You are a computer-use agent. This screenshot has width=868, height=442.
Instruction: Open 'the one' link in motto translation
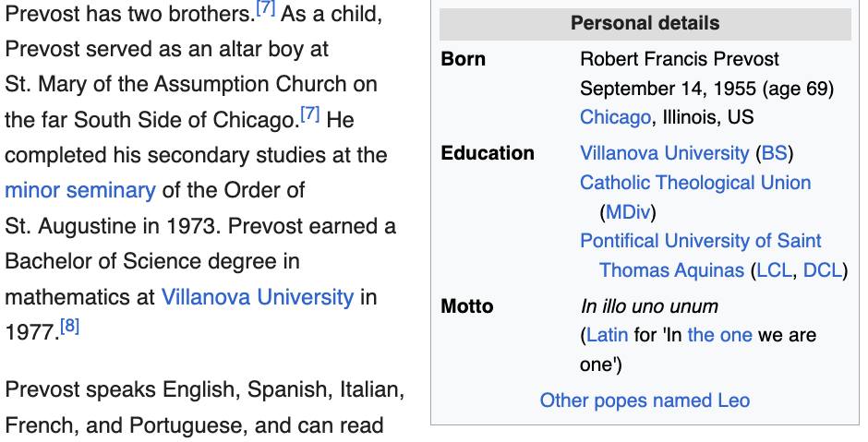point(719,335)
